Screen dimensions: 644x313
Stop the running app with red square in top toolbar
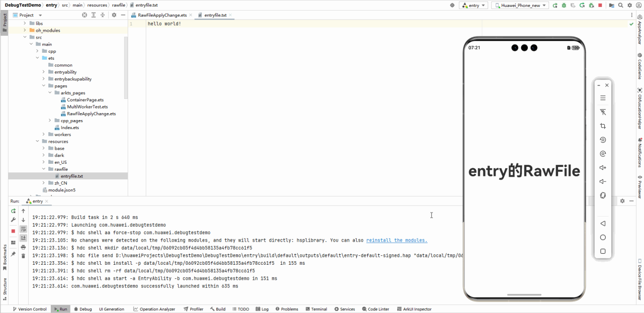click(600, 5)
